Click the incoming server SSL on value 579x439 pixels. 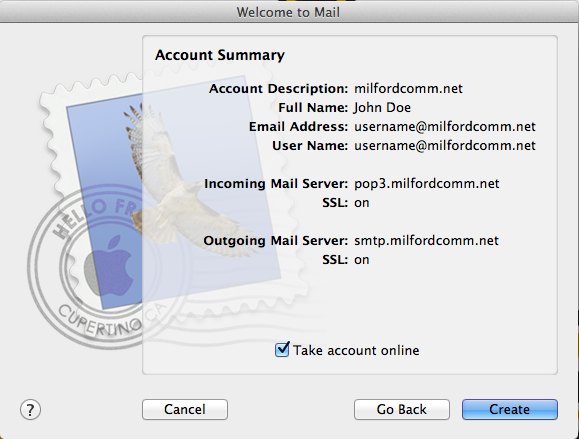point(362,203)
